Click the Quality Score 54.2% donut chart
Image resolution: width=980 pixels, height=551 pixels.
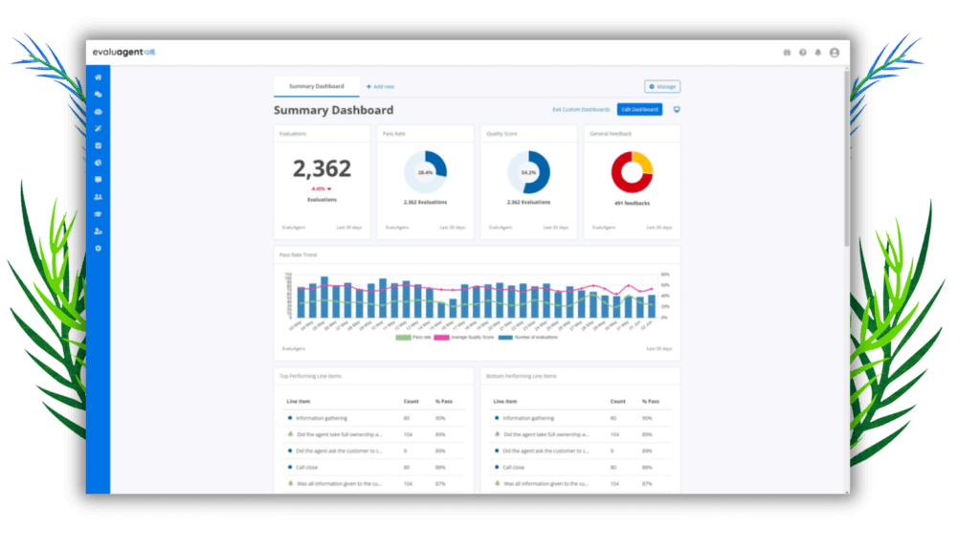click(528, 172)
